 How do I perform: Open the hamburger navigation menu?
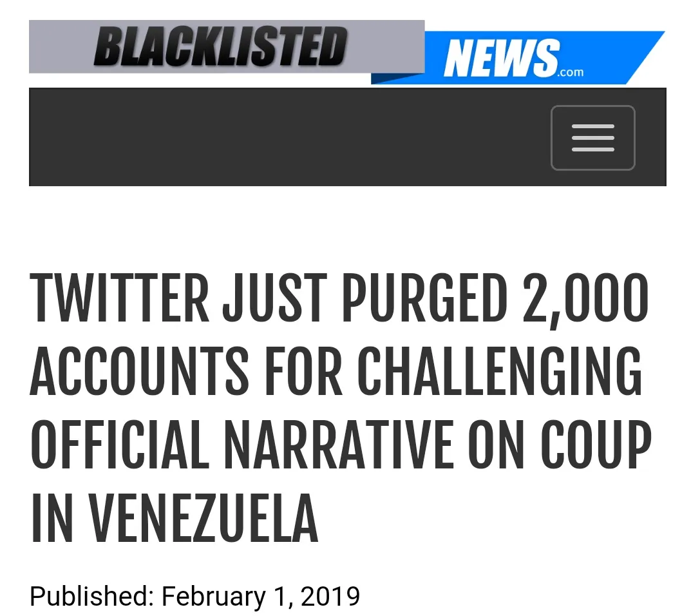[x=592, y=138]
